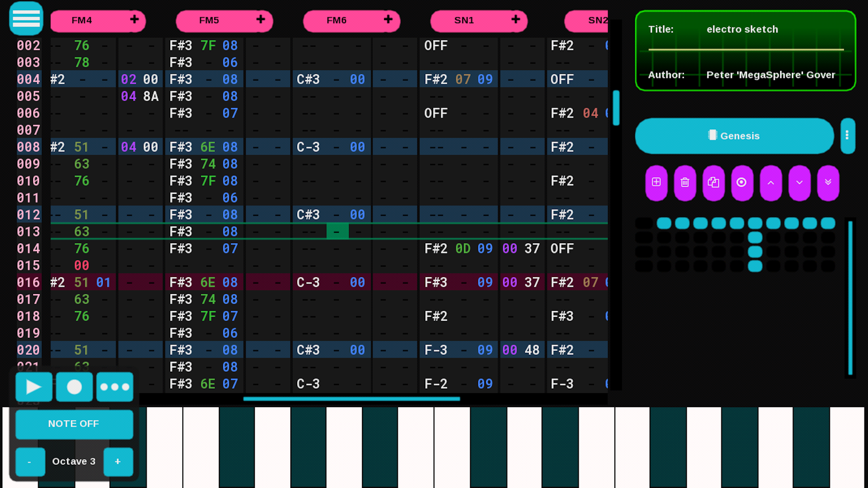This screenshot has width=868, height=488.
Task: Toggle the first lit cell in the pattern matrix
Action: pyautogui.click(x=664, y=223)
